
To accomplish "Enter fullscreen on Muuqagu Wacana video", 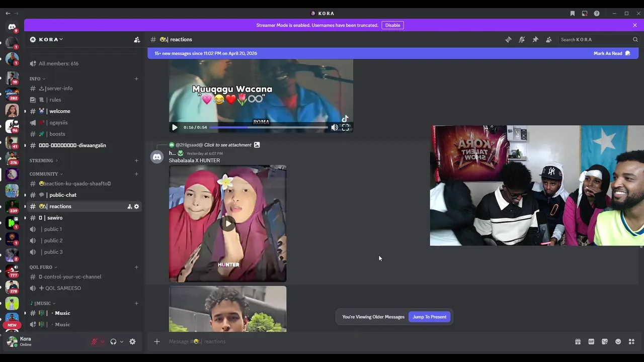I will [x=345, y=127].
